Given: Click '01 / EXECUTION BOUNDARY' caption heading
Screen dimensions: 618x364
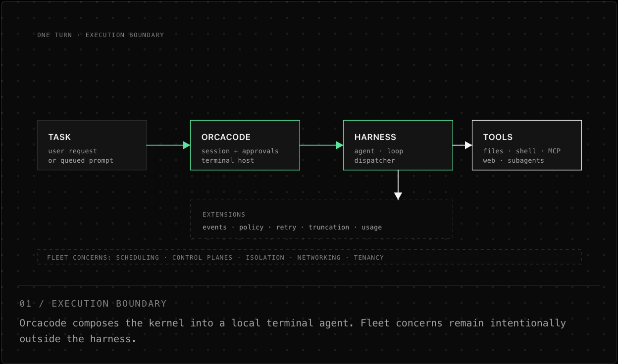Looking at the screenshot, I should 93,304.
